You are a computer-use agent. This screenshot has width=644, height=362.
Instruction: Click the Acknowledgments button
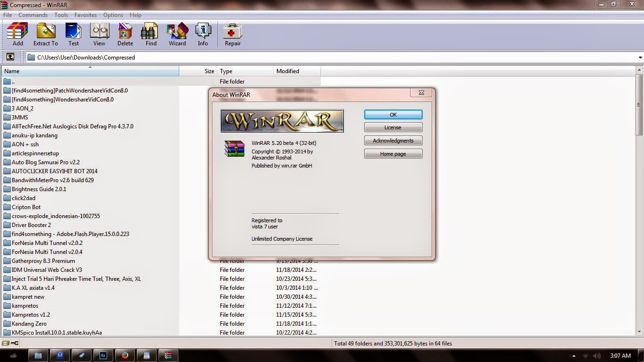tap(393, 141)
